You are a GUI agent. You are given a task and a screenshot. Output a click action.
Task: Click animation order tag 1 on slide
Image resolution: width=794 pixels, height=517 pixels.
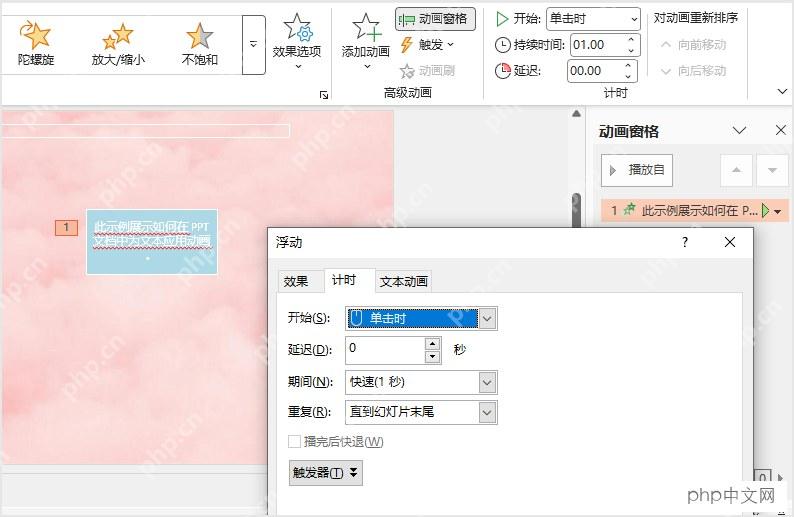[66, 228]
